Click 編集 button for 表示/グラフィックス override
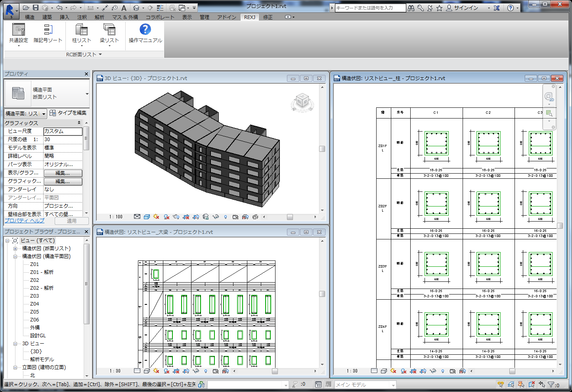Image resolution: width=572 pixels, height=392 pixels. (63, 173)
